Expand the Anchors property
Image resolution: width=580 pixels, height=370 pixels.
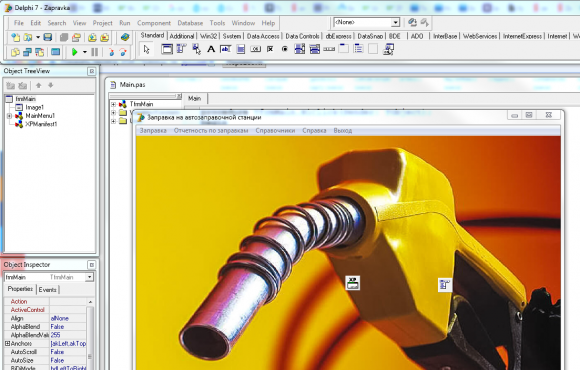coord(7,343)
